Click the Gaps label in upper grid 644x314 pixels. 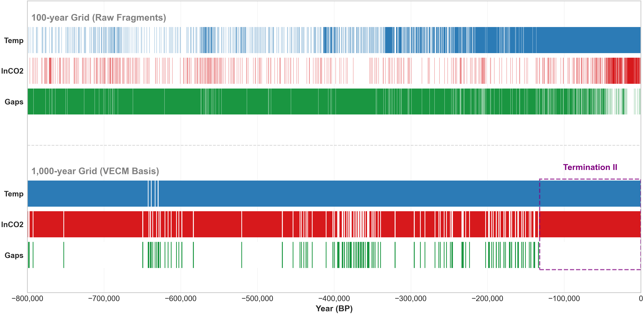(14, 102)
